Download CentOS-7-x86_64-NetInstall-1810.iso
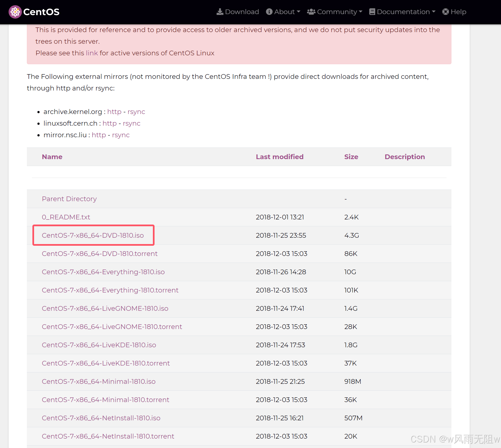Viewport: 501px width, 448px height. pos(101,418)
